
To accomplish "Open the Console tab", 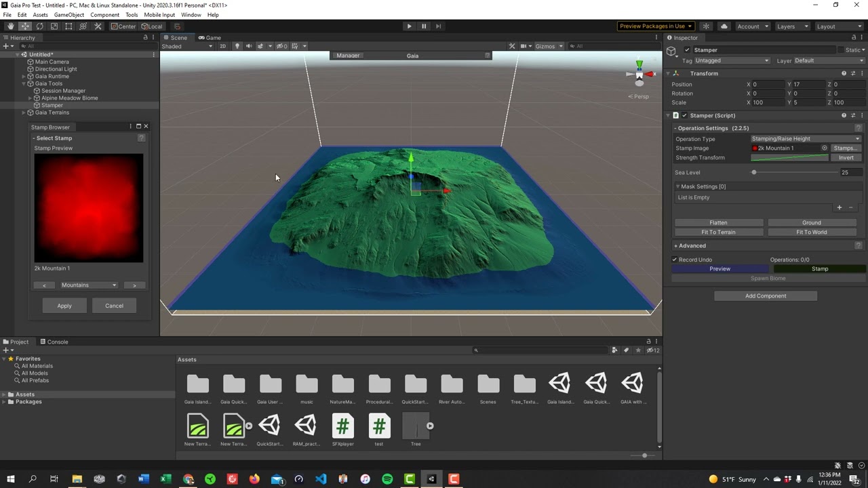I will [x=54, y=342].
